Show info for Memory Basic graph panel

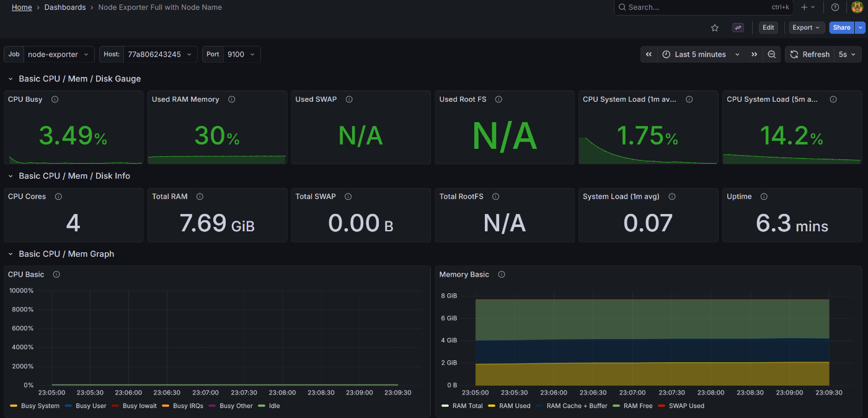(502, 275)
